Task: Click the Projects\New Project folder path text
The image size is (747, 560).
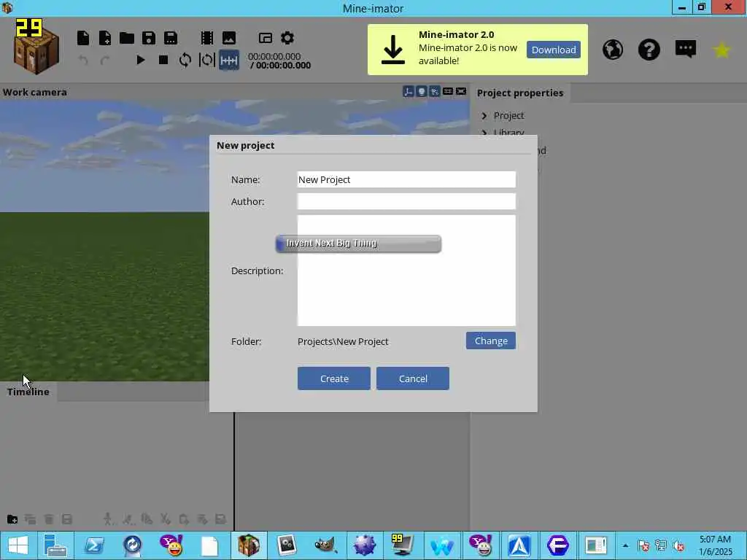Action: coord(343,341)
